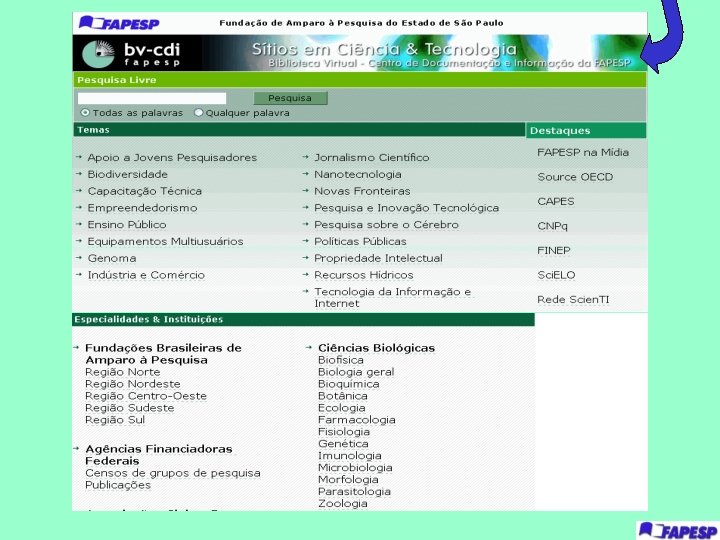Select the Qualquer palavra radio option
Screen dimensions: 720x540
198,112
